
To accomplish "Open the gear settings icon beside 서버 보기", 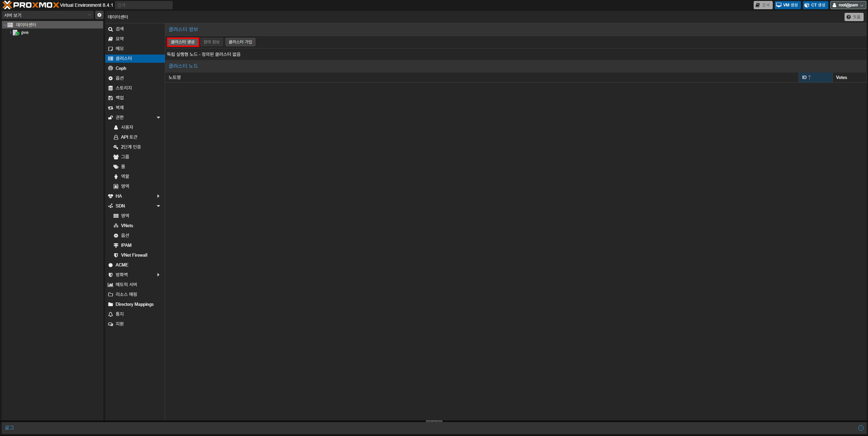I will 99,15.
